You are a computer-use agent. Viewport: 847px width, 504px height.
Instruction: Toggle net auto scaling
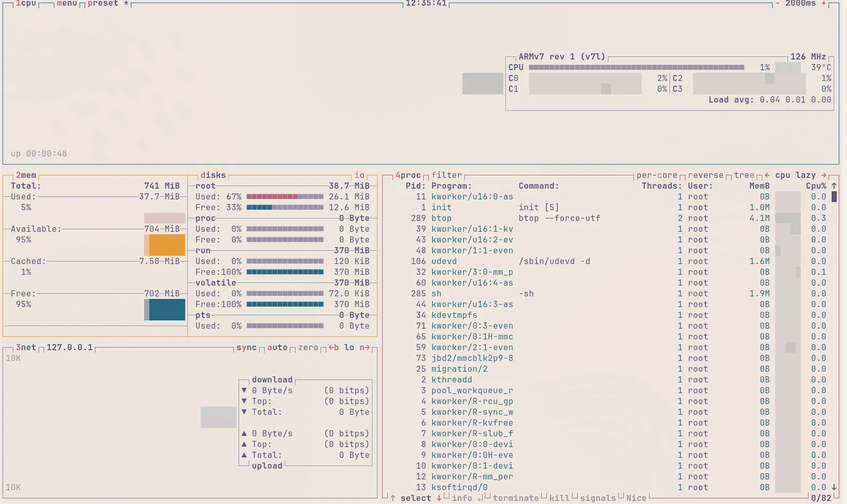coord(277,347)
